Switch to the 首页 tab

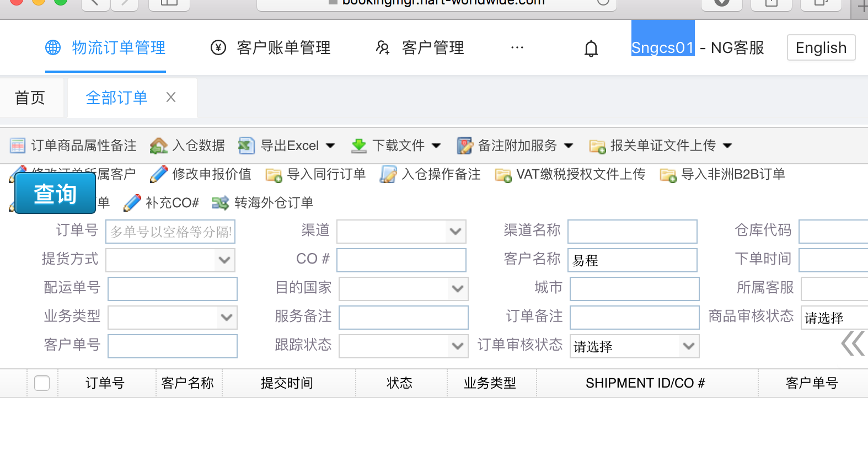[30, 98]
